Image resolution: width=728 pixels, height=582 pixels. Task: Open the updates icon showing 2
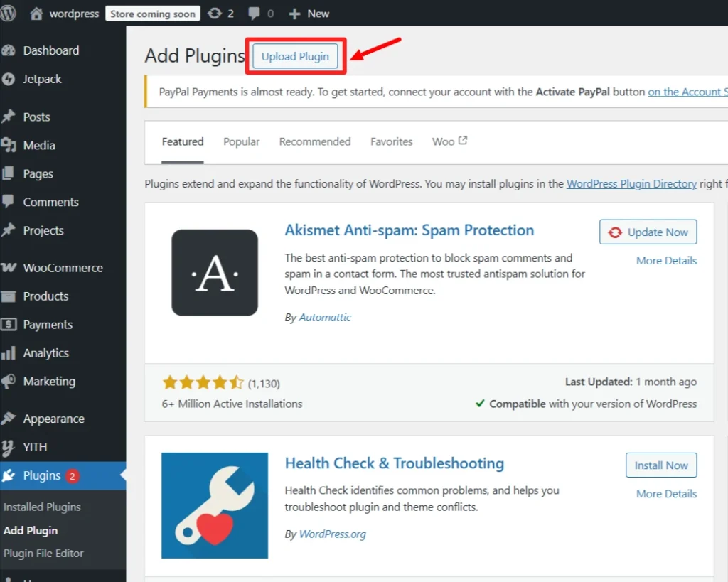click(x=215, y=14)
